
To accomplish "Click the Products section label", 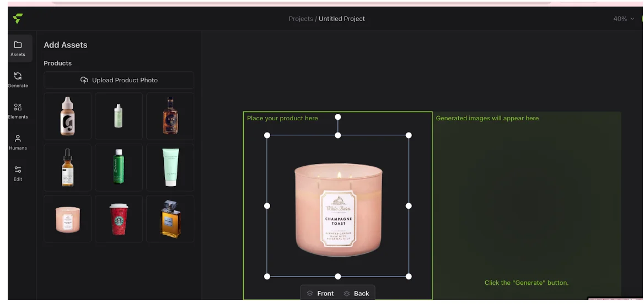I will (58, 63).
